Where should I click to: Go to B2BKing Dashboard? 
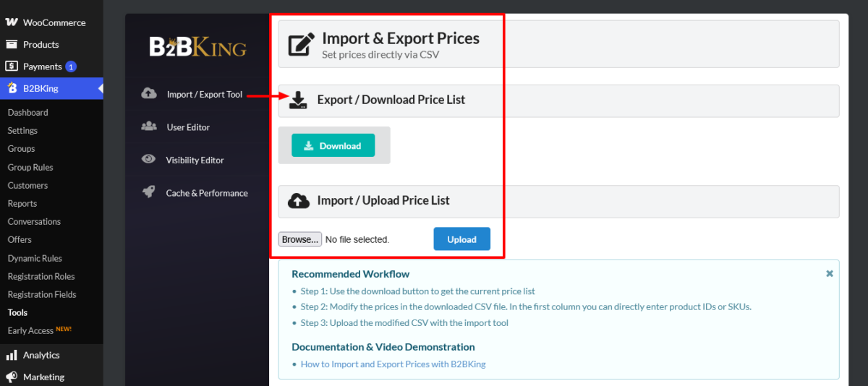click(x=27, y=112)
